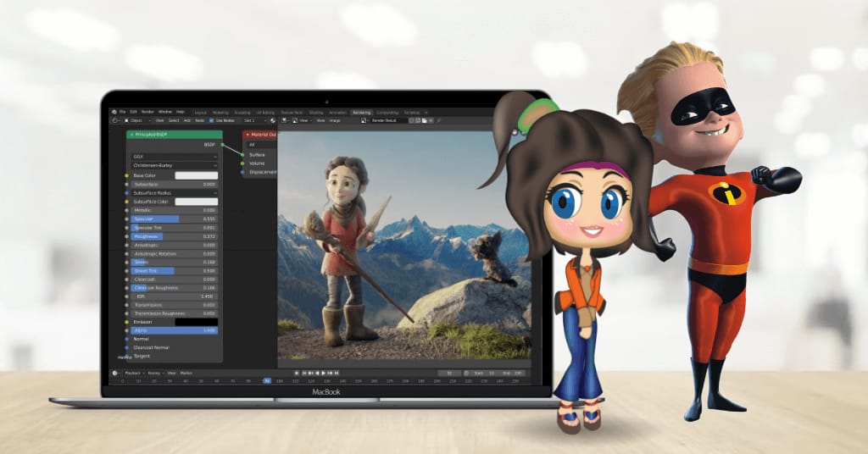This screenshot has height=454, width=868.
Task: Collapse the Material Output node
Action: click(x=248, y=134)
